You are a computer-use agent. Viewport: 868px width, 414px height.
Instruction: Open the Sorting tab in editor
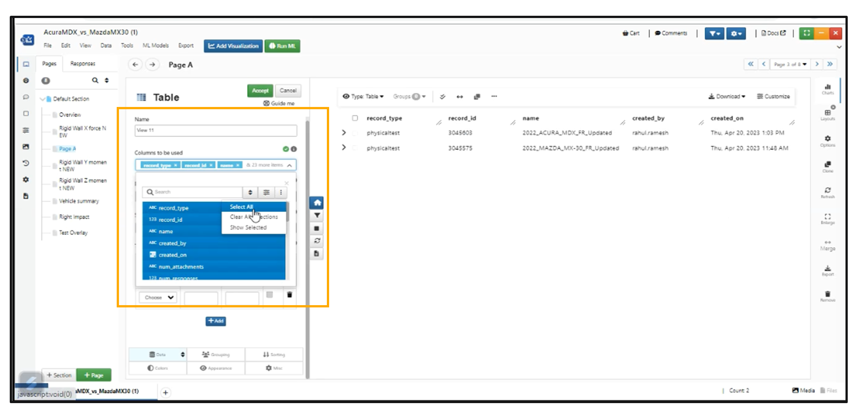[x=274, y=354]
